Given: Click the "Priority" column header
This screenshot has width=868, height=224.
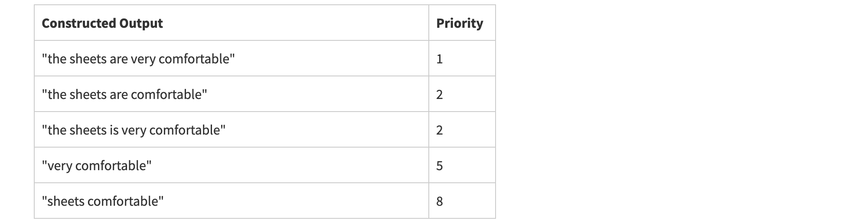Looking at the screenshot, I should tap(459, 23).
